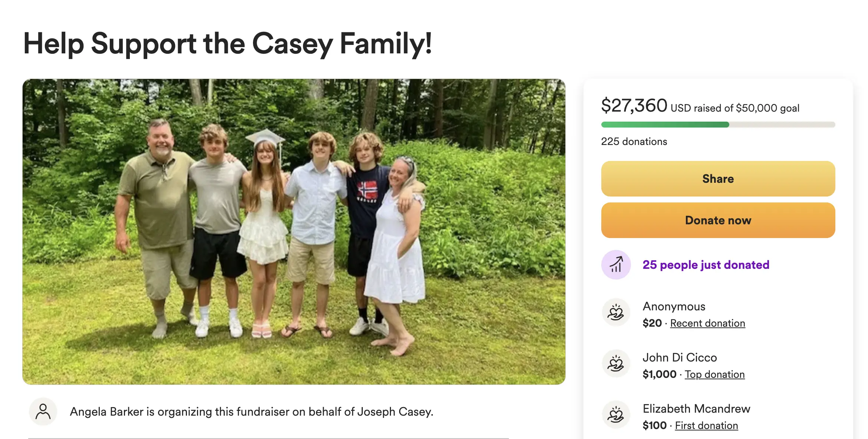868x439 pixels.
Task: Click the heart-hand icon beside John Di Cicco
Action: (616, 364)
